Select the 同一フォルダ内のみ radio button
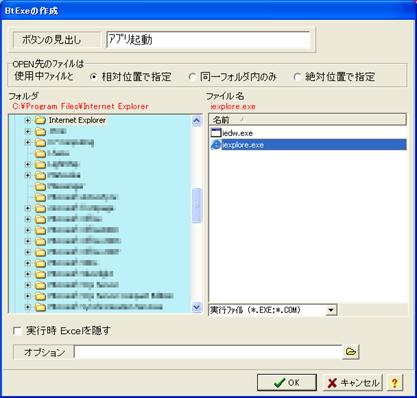Viewport: 417px width, 398px height. tap(192, 77)
